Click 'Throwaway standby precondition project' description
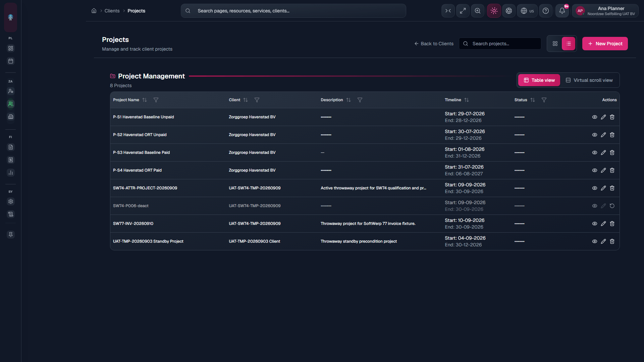The image size is (644, 362). (359, 241)
